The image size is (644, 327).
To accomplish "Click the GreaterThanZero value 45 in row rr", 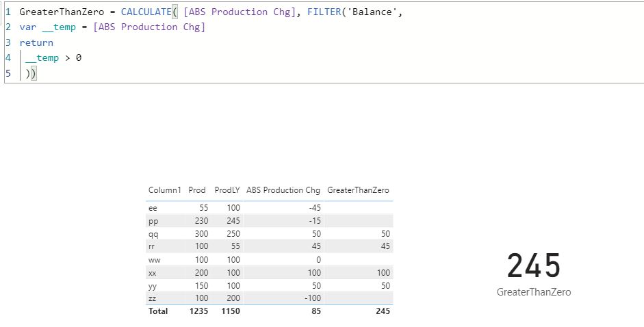I will point(385,246).
